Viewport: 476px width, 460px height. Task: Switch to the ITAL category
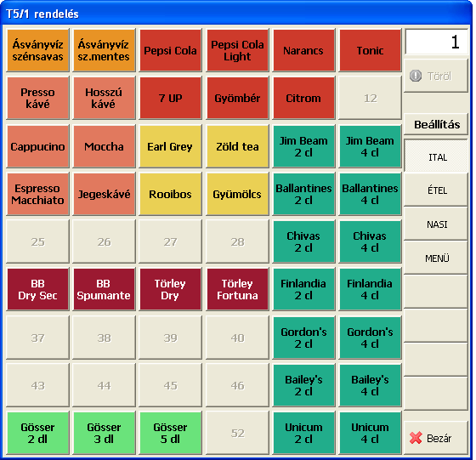[x=436, y=156]
